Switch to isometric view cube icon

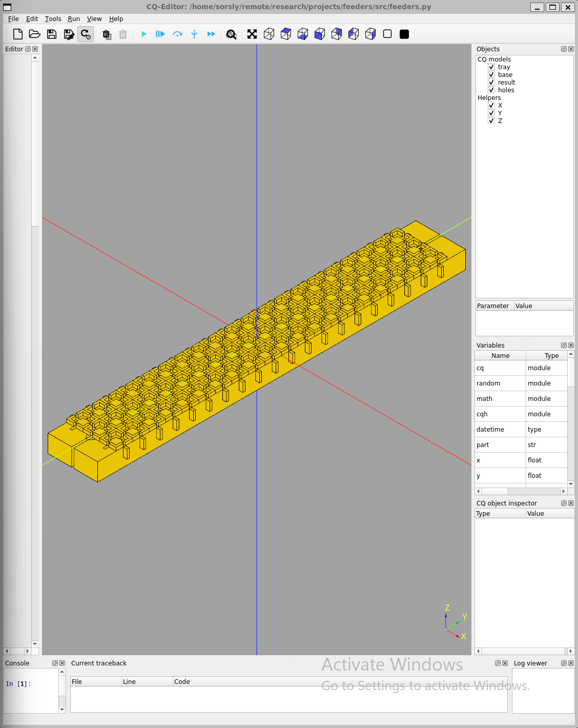tap(269, 34)
